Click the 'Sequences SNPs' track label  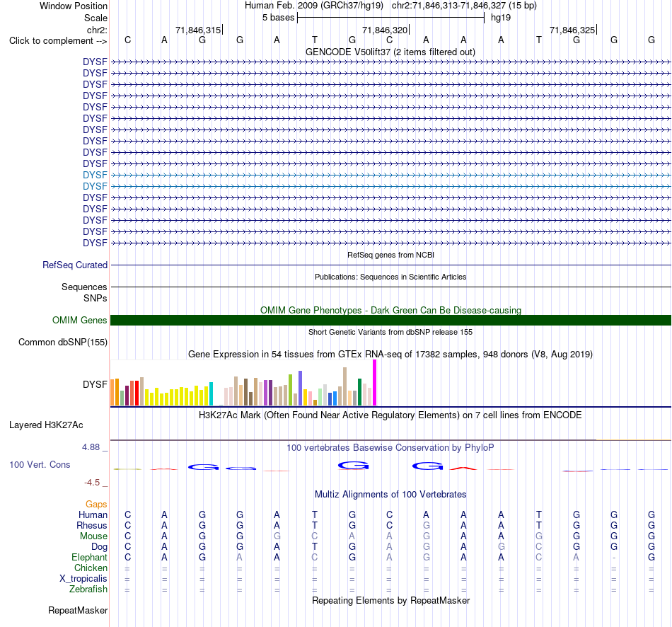pos(84,292)
